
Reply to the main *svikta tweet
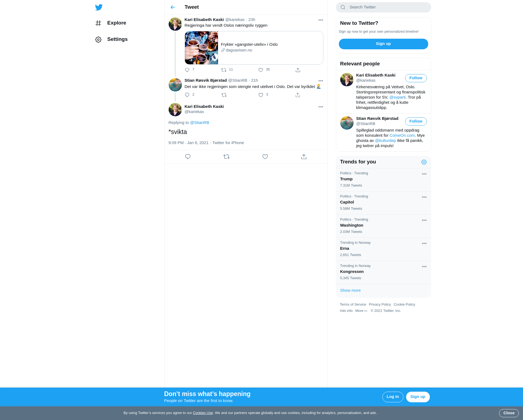[x=188, y=157]
